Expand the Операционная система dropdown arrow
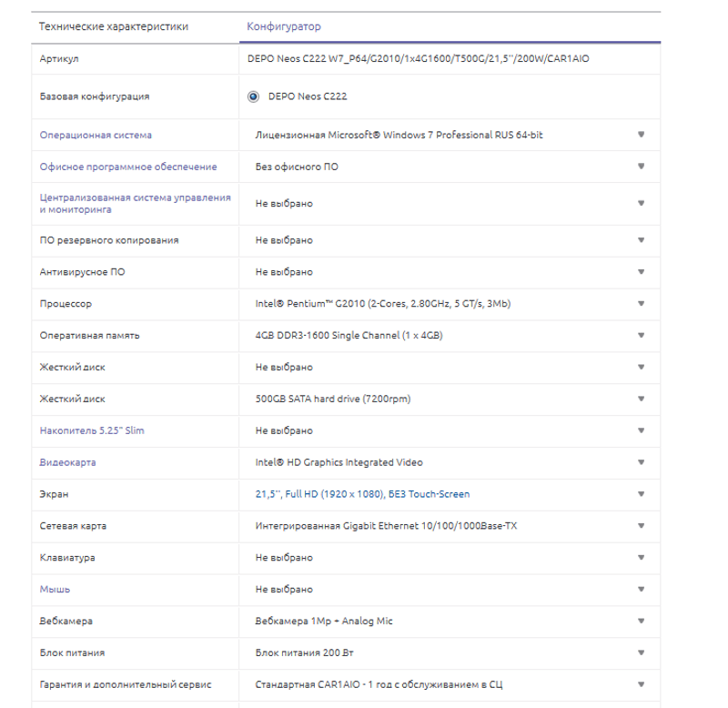This screenshot has width=728, height=708. point(641,135)
